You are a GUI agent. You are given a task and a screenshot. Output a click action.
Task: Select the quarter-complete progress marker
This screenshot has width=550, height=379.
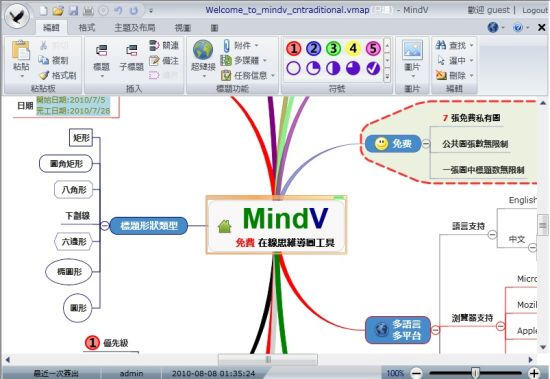313,68
